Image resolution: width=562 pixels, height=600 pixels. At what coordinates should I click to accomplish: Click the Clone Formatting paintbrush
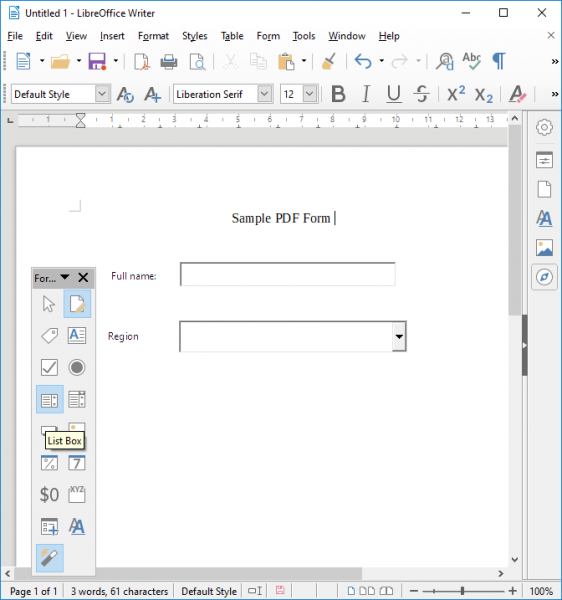click(329, 61)
